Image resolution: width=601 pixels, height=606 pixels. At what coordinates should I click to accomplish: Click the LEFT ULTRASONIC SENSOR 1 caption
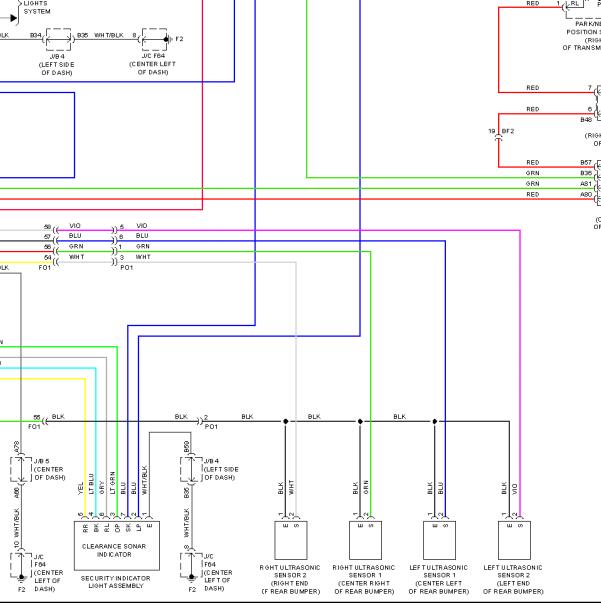click(x=439, y=579)
